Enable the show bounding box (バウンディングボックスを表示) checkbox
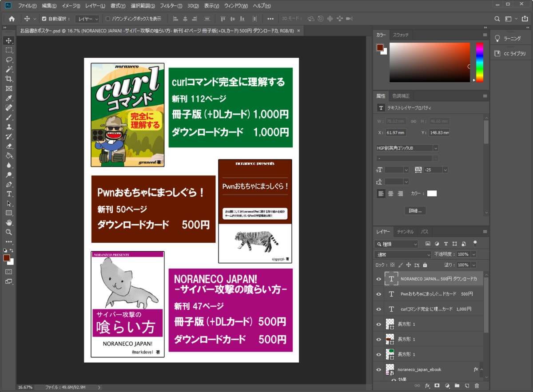This screenshot has width=533, height=392. coord(108,19)
